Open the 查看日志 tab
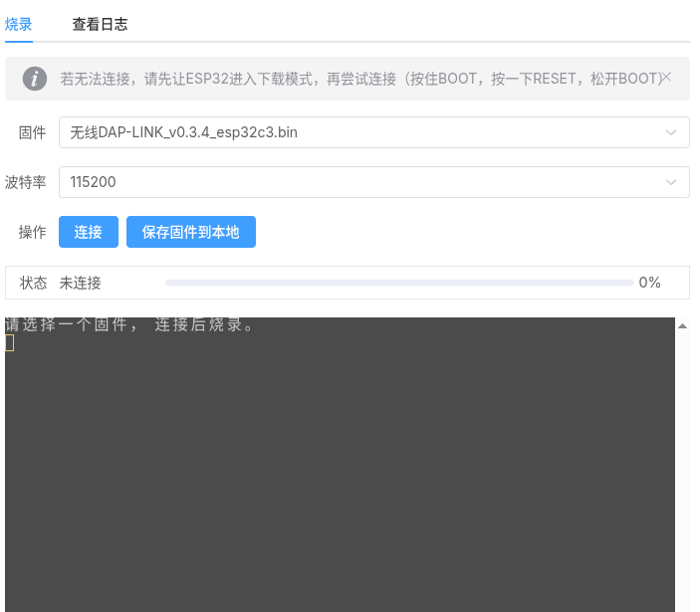 point(100,24)
